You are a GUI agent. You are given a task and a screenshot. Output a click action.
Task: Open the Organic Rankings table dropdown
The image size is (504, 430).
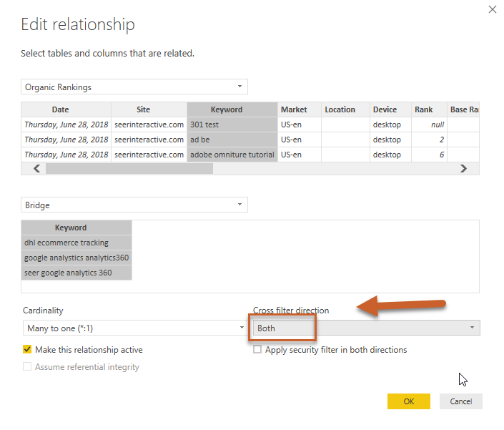point(134,87)
